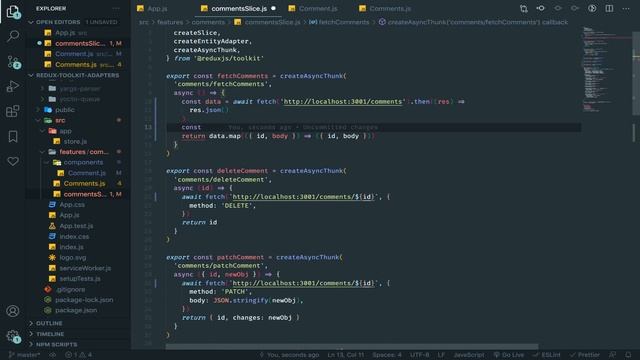This screenshot has height=360, width=640.
Task: Close the unsaved commentsSlice.js tab via its dot
Action: point(273,8)
